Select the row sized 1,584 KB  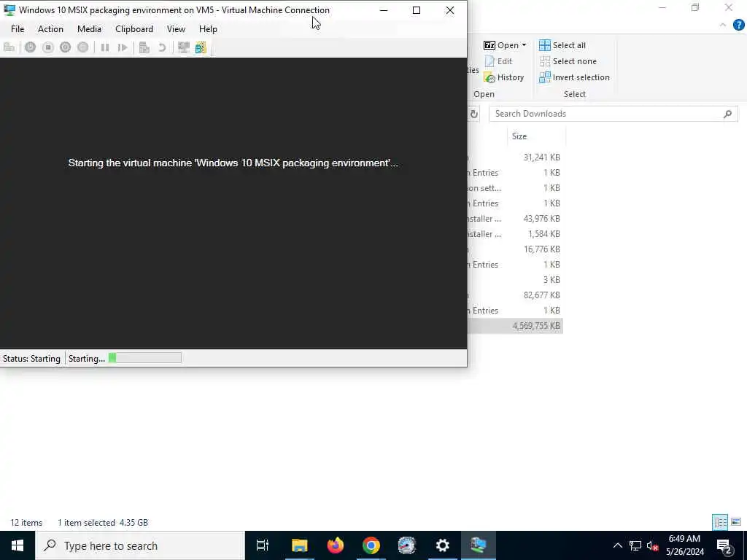click(x=514, y=234)
